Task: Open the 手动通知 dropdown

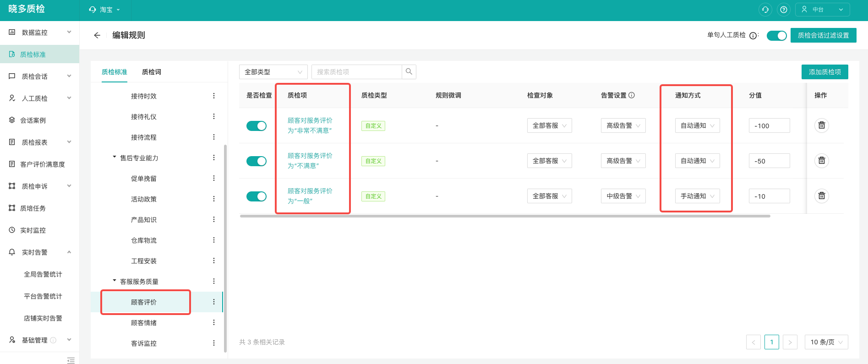Action: 698,196
